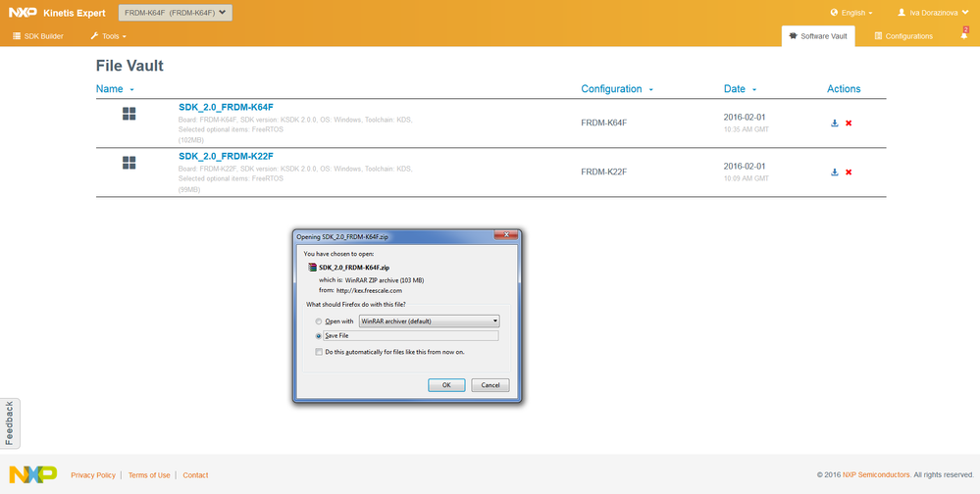980x494 pixels.
Task: Close the Opening SDK_2.0_FRDM-K64F.zip dialog
Action: click(x=505, y=235)
